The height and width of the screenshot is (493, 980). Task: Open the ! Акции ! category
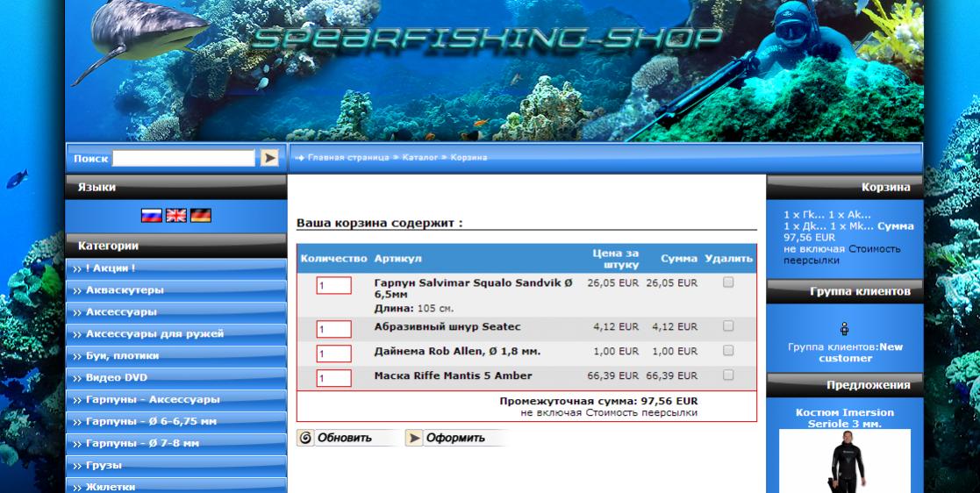point(110,268)
